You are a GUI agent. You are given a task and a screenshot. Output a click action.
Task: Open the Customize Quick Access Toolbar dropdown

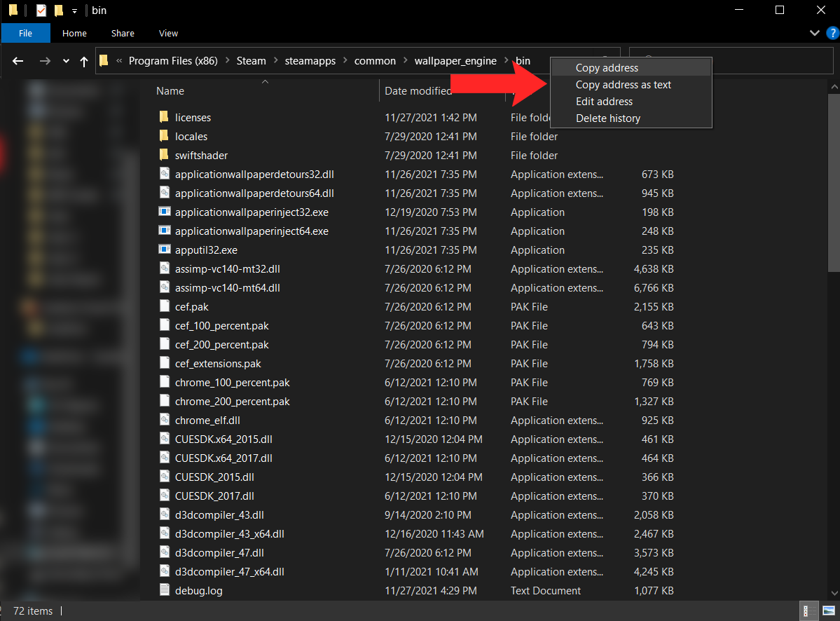pyautogui.click(x=74, y=11)
